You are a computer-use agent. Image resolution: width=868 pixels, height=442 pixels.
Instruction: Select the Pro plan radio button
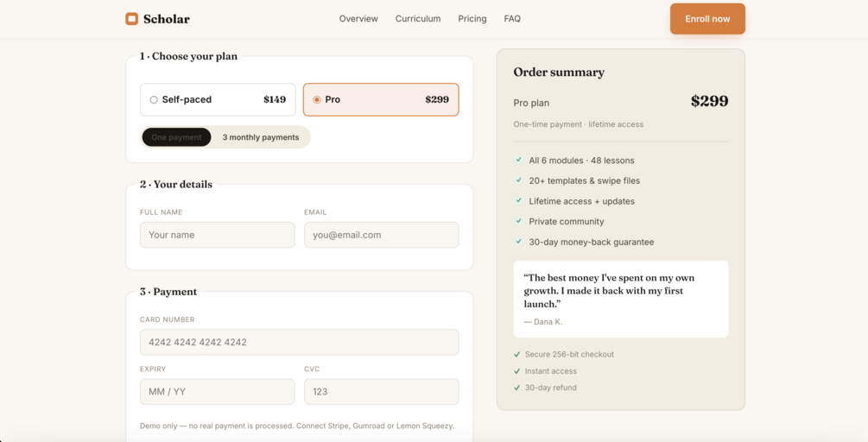317,99
